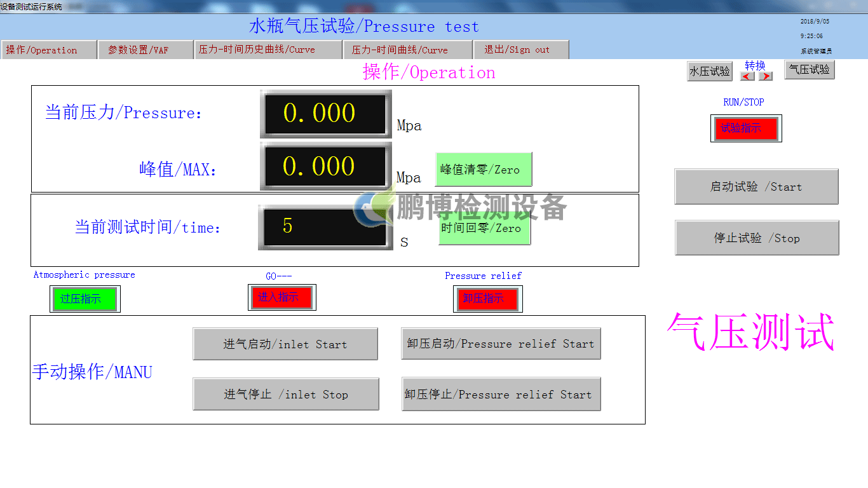This screenshot has width=868, height=488.
Task: Select the 气压试验 mode button
Action: [810, 70]
